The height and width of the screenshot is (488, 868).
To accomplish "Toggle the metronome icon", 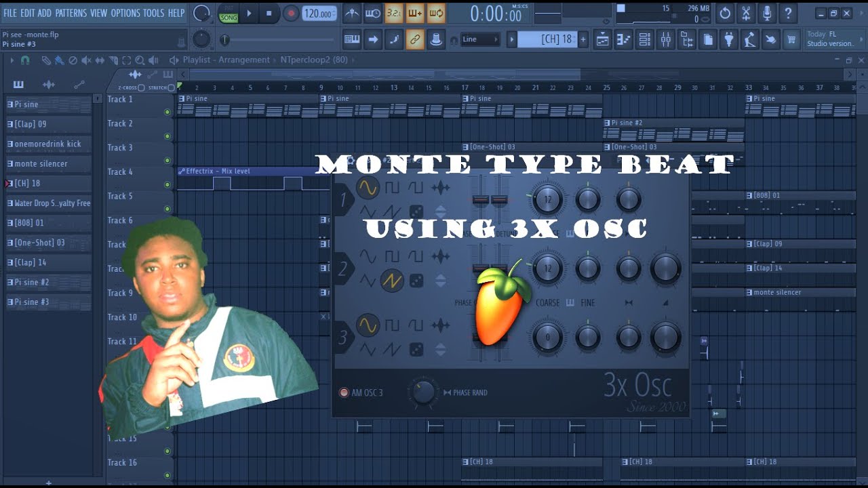I will pos(352,13).
